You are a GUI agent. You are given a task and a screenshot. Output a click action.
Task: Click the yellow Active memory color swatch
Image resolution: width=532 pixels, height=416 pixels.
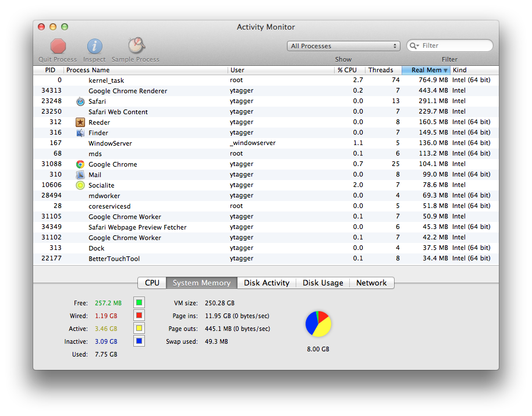tap(139, 329)
